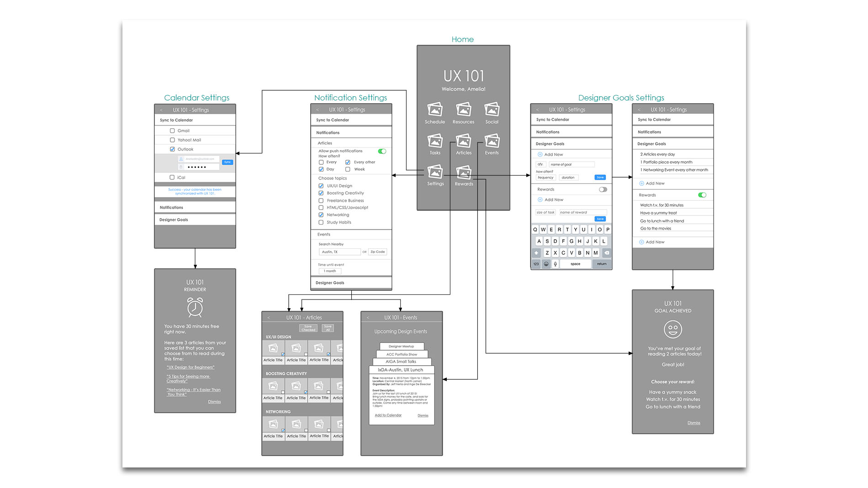Open the Articles icon on Home screen

pyautogui.click(x=464, y=141)
